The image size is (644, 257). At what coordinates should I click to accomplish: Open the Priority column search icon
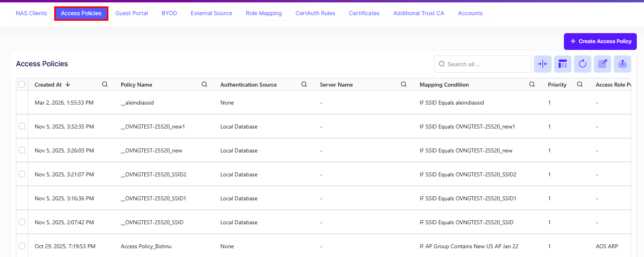click(x=580, y=84)
